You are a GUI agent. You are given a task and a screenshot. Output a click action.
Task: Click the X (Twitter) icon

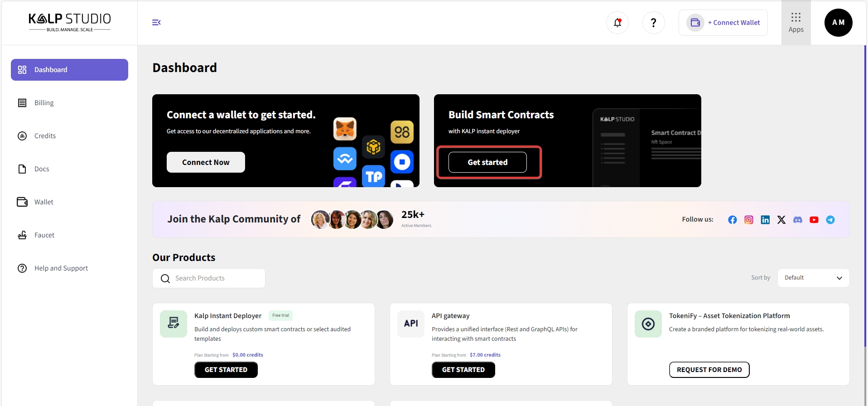[781, 220]
